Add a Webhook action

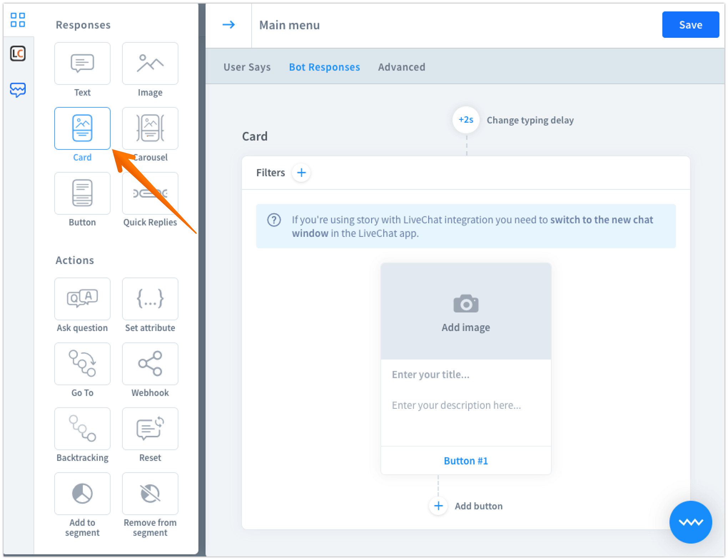[x=150, y=364]
